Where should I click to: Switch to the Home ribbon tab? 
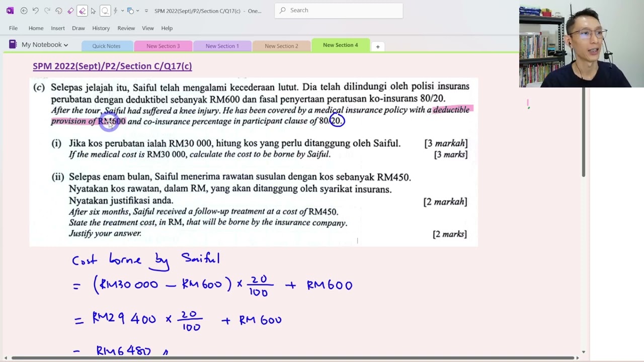[x=36, y=28]
